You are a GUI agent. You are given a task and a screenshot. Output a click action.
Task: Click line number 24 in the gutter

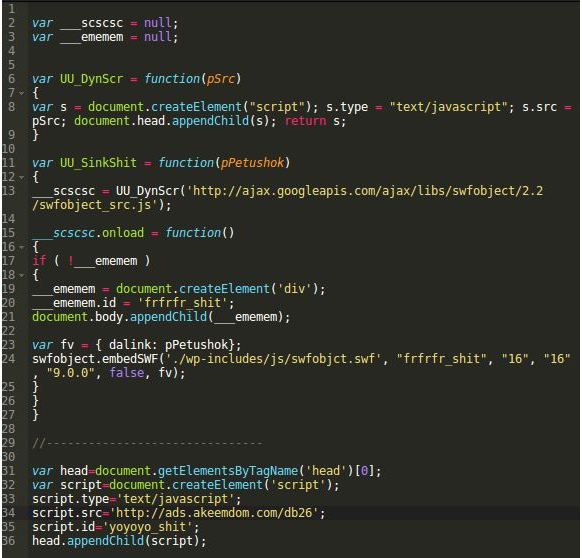click(x=9, y=359)
